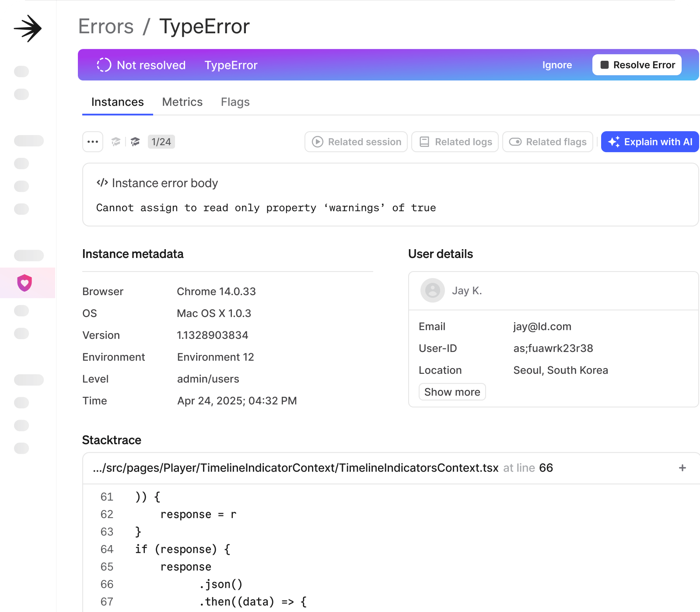Open Related logs
Image resolution: width=700 pixels, height=612 pixels.
(455, 142)
